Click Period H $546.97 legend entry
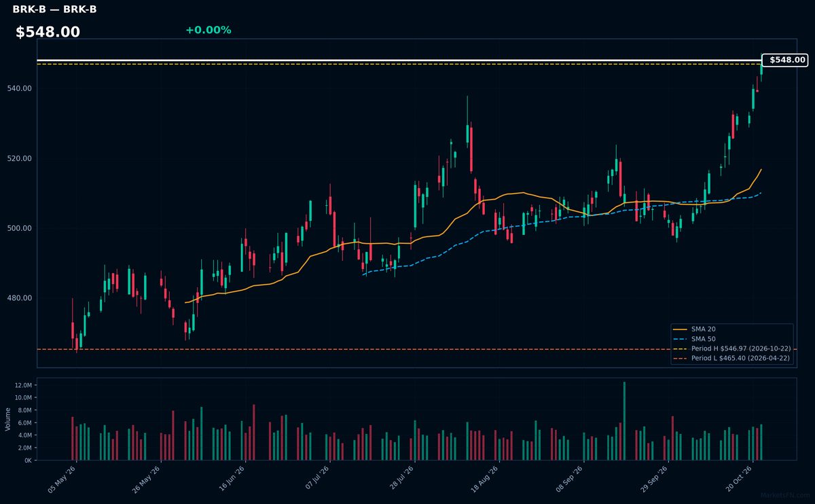This screenshot has width=815, height=504. coord(732,348)
